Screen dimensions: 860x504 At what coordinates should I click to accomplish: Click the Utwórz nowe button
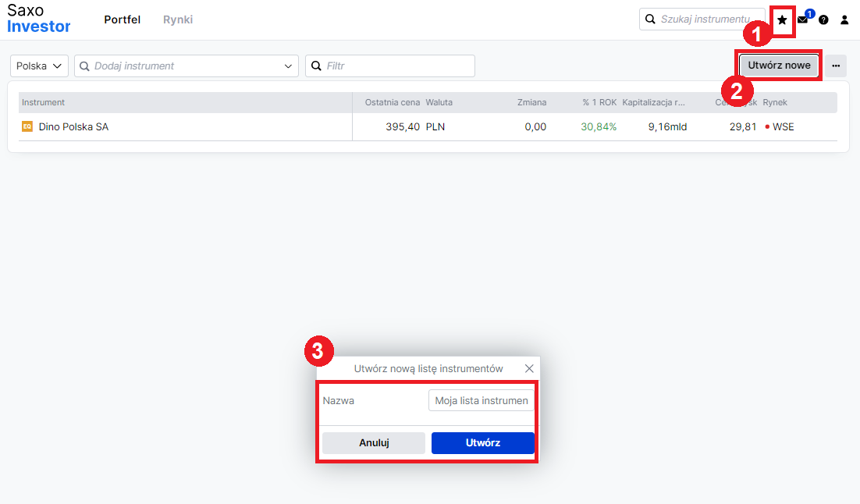[779, 66]
